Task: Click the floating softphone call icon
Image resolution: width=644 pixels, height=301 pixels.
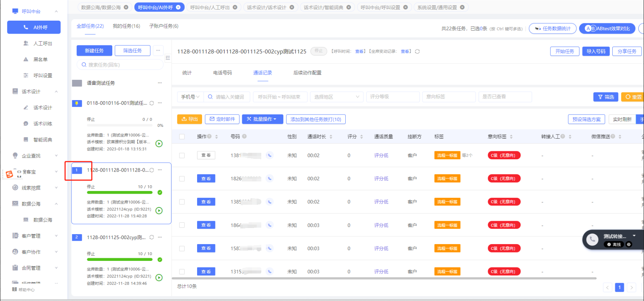Action: click(592, 240)
